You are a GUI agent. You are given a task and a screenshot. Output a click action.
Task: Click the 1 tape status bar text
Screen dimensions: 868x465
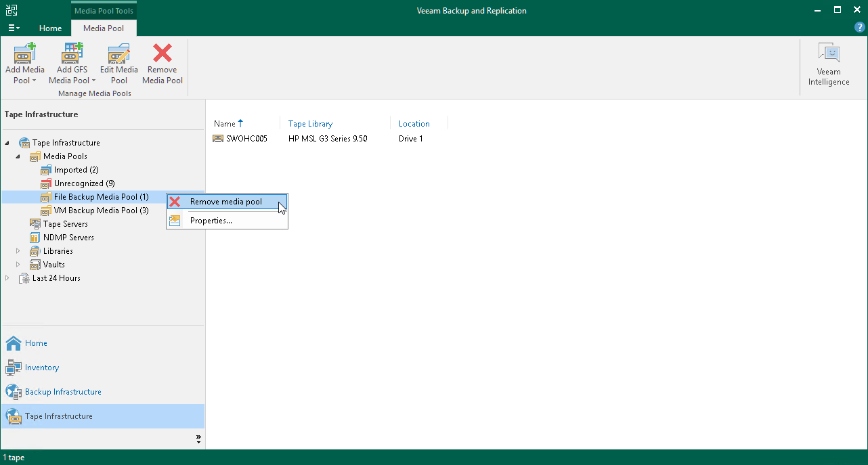(x=14, y=458)
